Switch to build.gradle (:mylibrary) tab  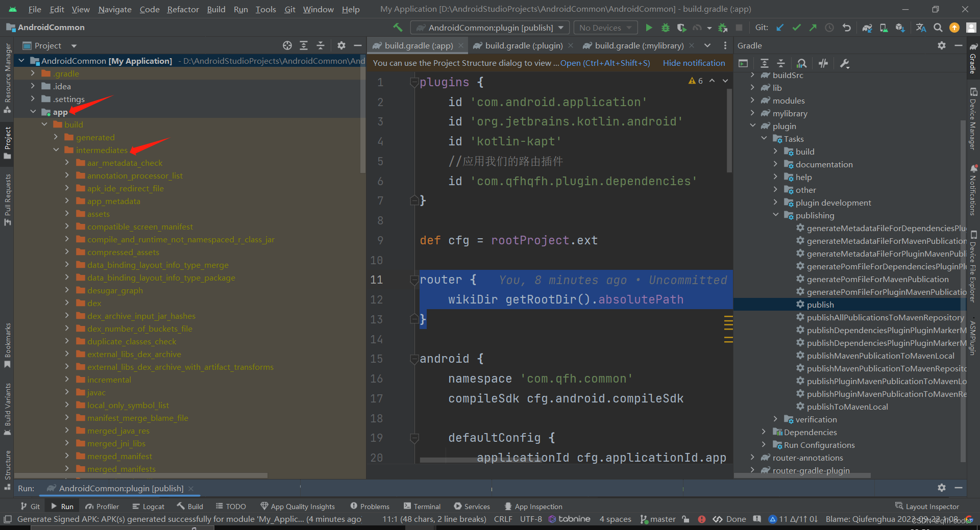[639, 45]
